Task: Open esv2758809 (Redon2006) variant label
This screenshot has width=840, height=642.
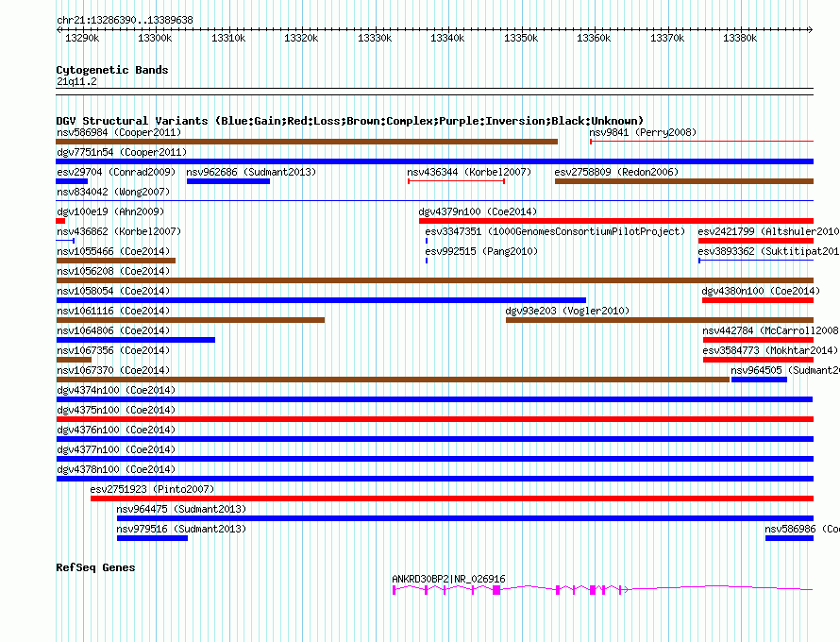Action: tap(616, 172)
